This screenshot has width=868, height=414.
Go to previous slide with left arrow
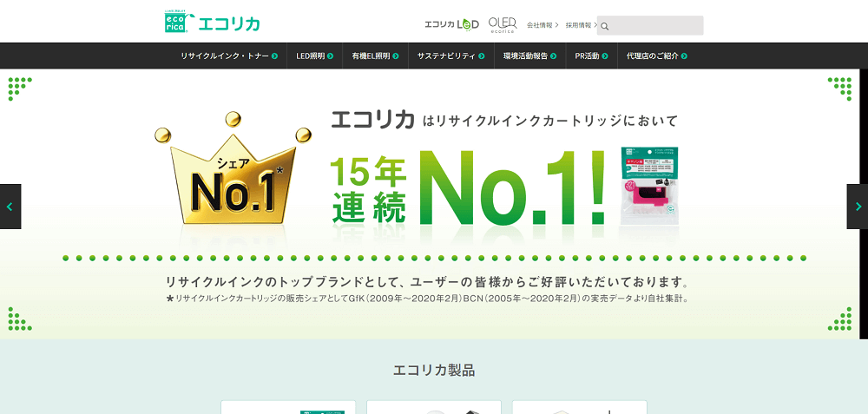coord(10,207)
